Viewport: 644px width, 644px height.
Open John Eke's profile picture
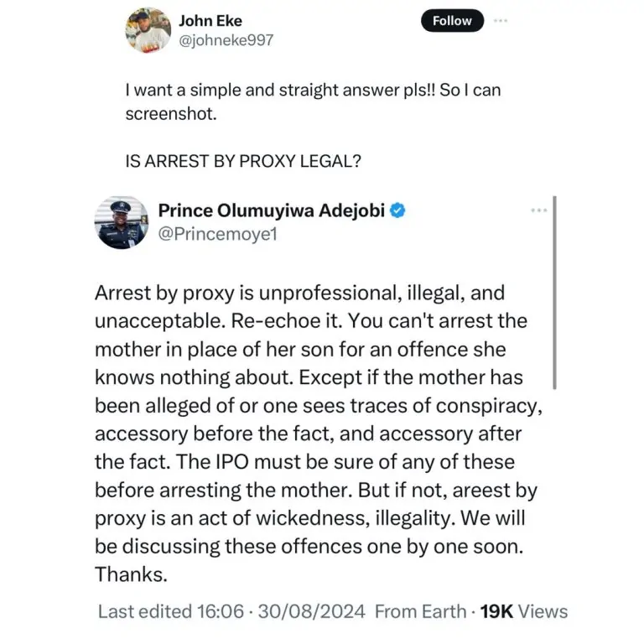coord(148,31)
